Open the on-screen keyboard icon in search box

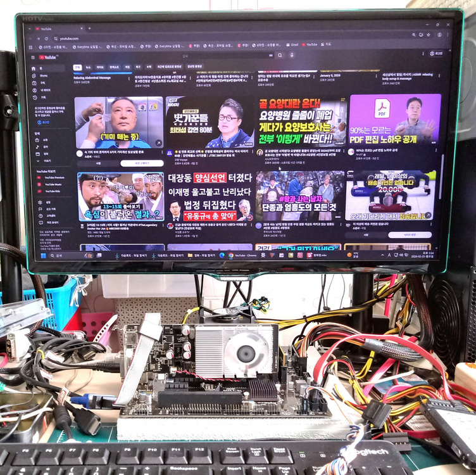tap(271, 55)
